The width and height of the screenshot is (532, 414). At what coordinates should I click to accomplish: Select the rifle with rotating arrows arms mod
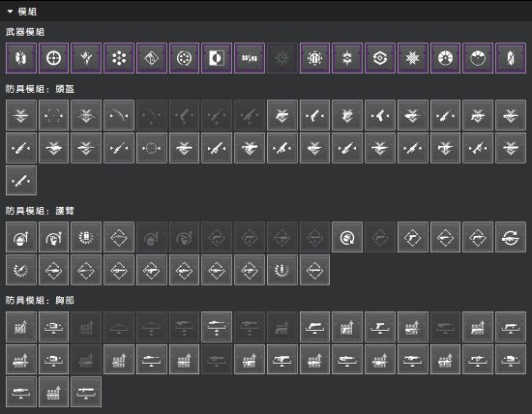pos(511,237)
